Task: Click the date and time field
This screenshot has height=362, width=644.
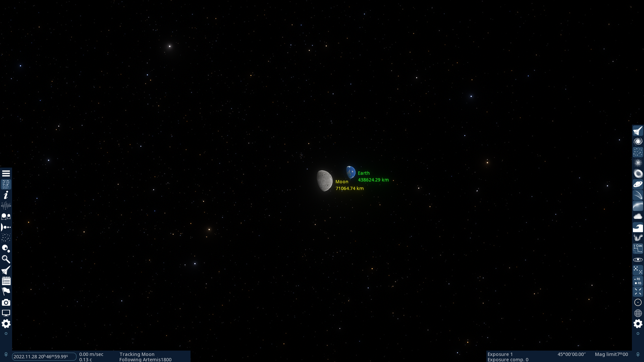Action: [x=44, y=357]
